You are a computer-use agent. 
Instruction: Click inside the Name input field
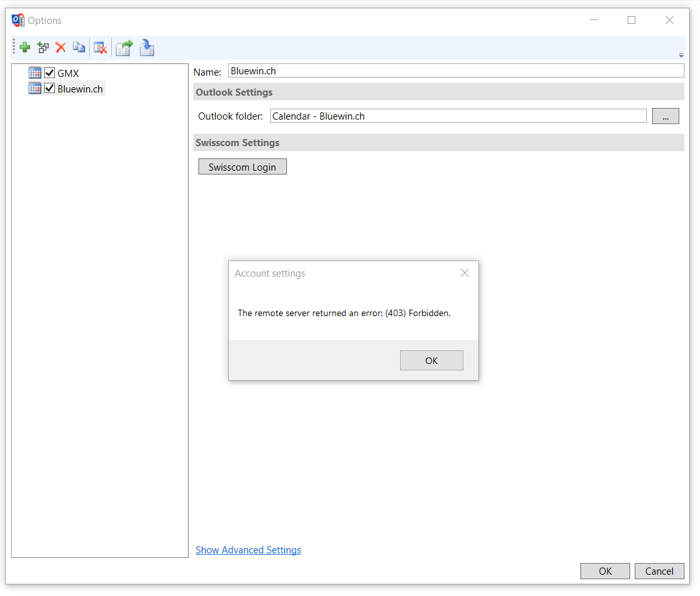pyautogui.click(x=452, y=70)
